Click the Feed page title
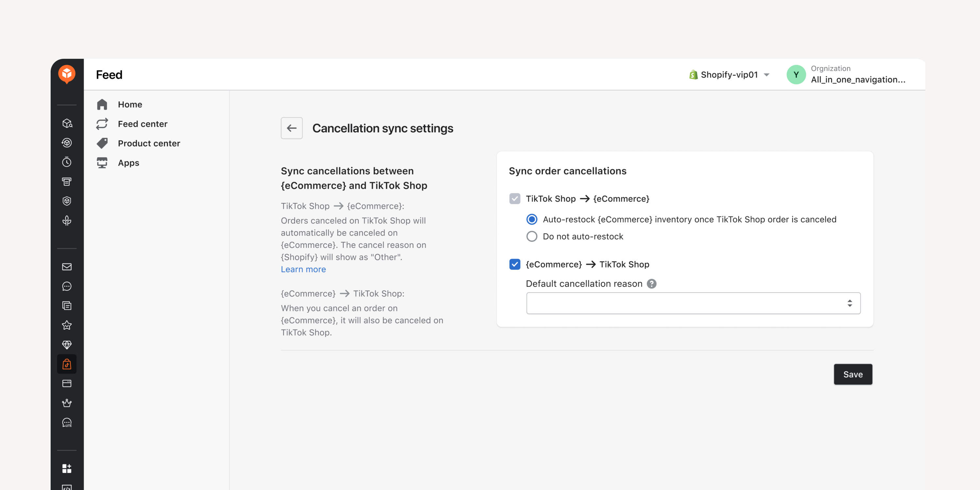The height and width of the screenshot is (490, 980). click(x=109, y=74)
